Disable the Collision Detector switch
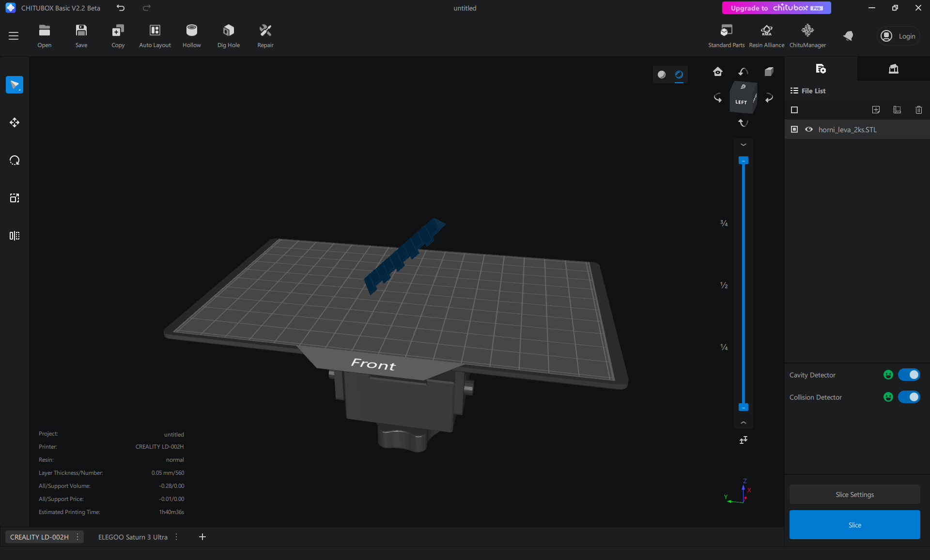 click(x=909, y=397)
